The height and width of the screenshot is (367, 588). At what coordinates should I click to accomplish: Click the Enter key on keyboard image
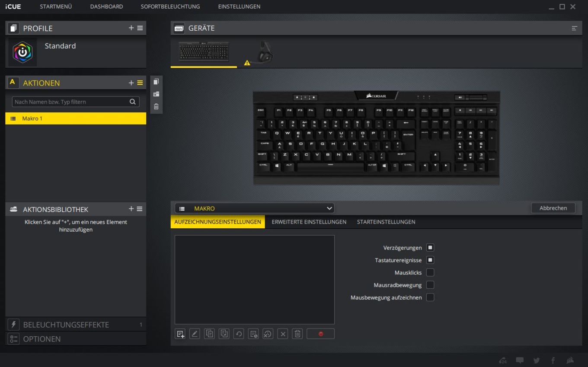pyautogui.click(x=408, y=134)
